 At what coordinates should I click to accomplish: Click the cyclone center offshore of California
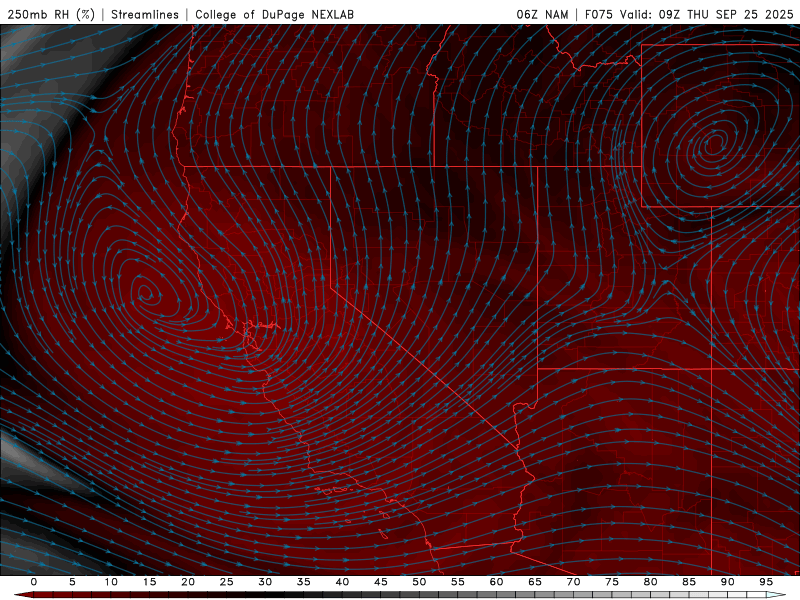145,293
